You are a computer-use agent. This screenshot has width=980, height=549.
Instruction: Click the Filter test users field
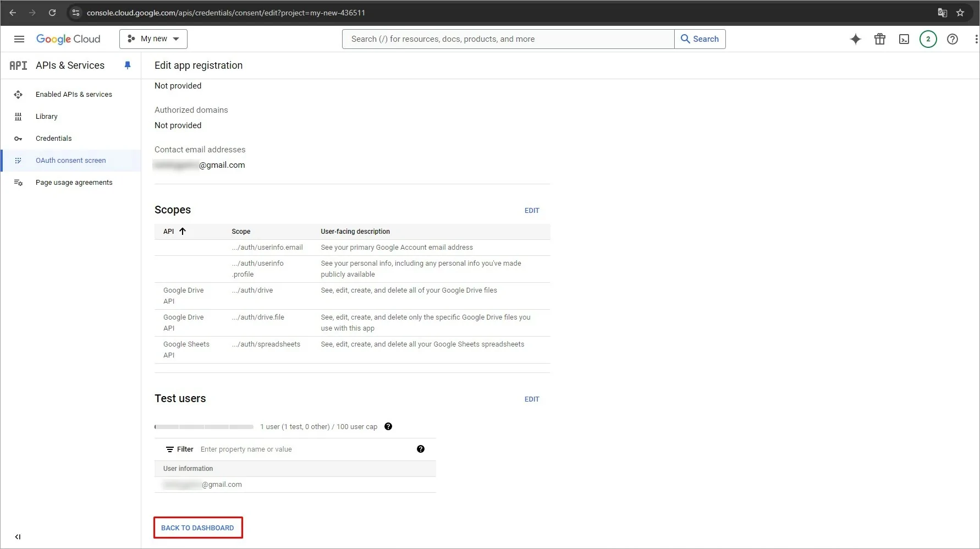tap(275, 449)
